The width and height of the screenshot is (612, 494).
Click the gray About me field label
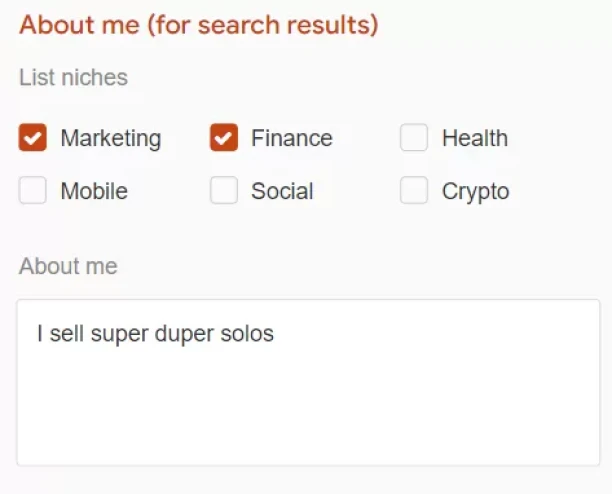[x=68, y=266]
